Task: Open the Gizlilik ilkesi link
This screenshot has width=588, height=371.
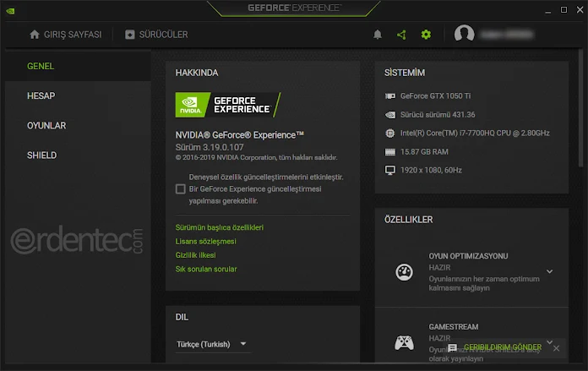Action: tap(196, 255)
